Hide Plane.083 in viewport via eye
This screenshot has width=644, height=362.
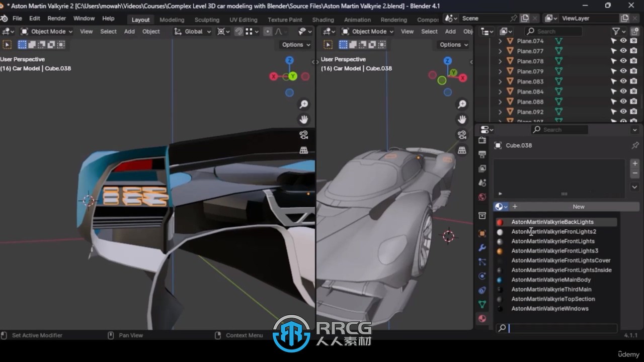click(623, 81)
